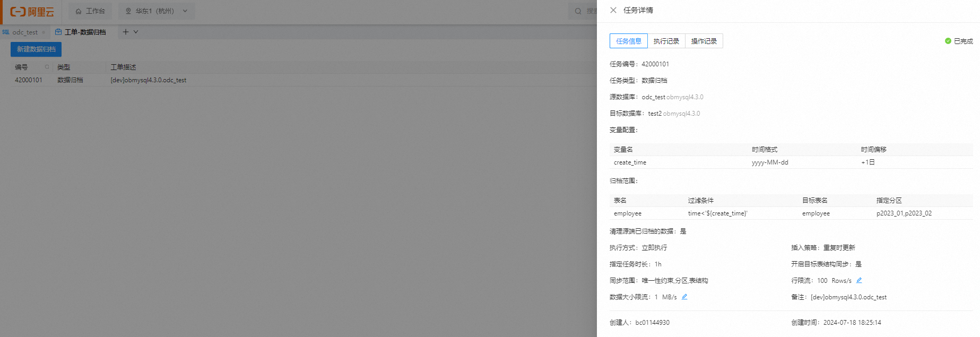The height and width of the screenshot is (337, 980).
Task: Click the creator bc01144930
Action: point(652,323)
